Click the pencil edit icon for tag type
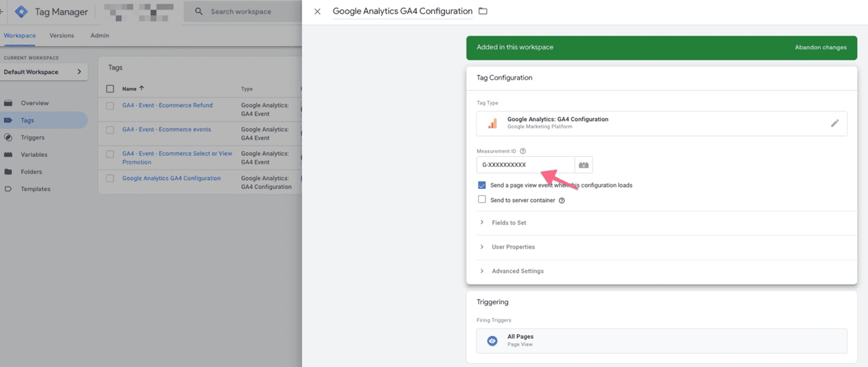Image resolution: width=868 pixels, height=367 pixels. [x=834, y=123]
